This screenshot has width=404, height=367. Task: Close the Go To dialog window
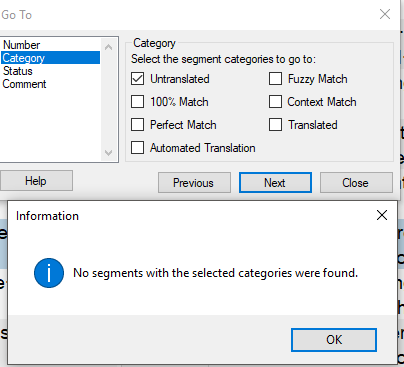[x=385, y=14]
